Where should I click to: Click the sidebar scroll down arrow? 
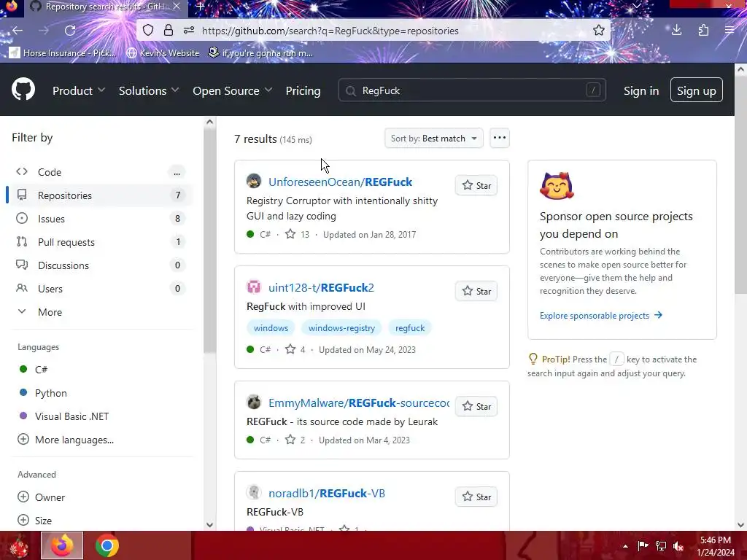click(209, 525)
